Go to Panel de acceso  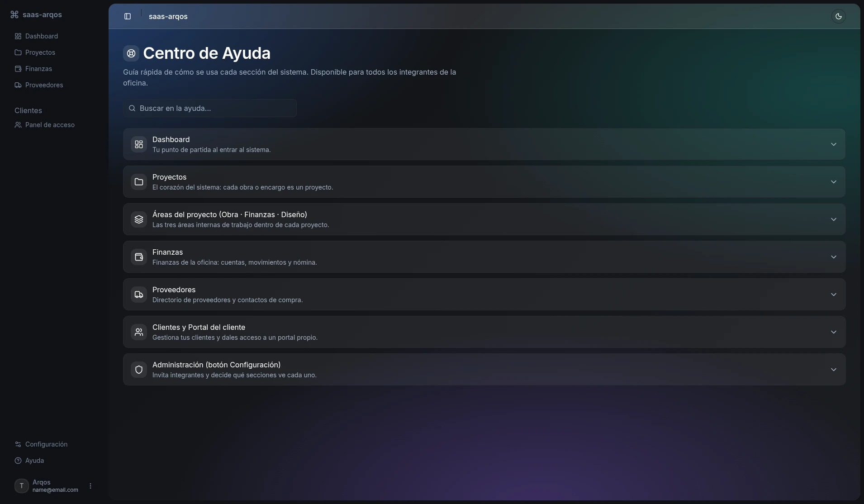pos(54,125)
